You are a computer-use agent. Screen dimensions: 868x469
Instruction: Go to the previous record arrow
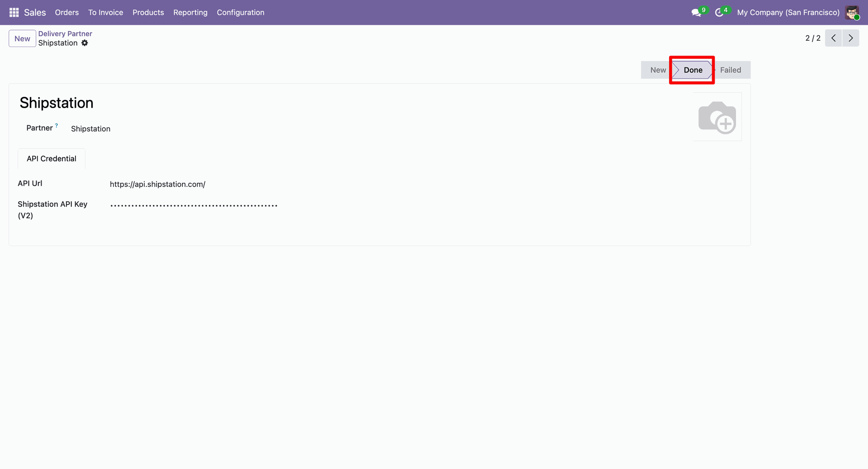[834, 38]
